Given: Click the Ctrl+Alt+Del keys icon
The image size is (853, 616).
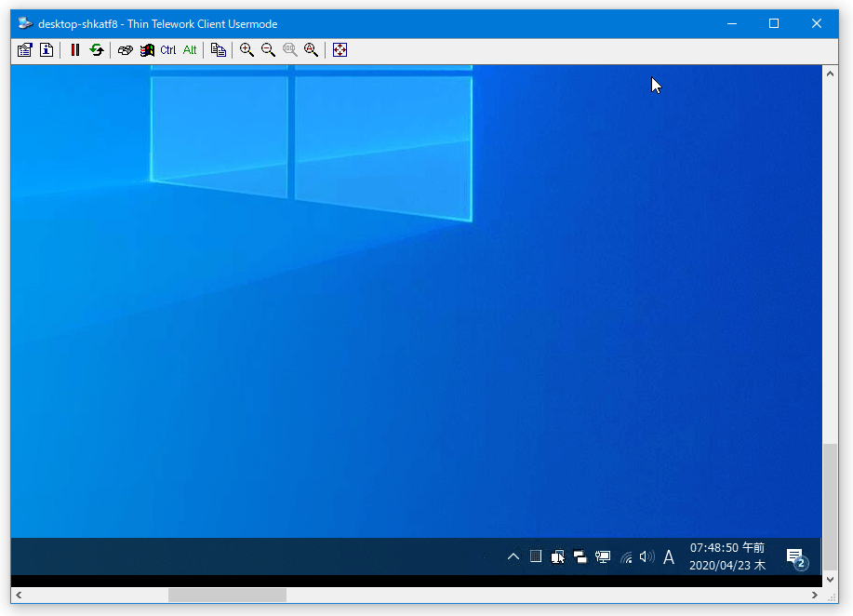Looking at the screenshot, I should point(126,50).
